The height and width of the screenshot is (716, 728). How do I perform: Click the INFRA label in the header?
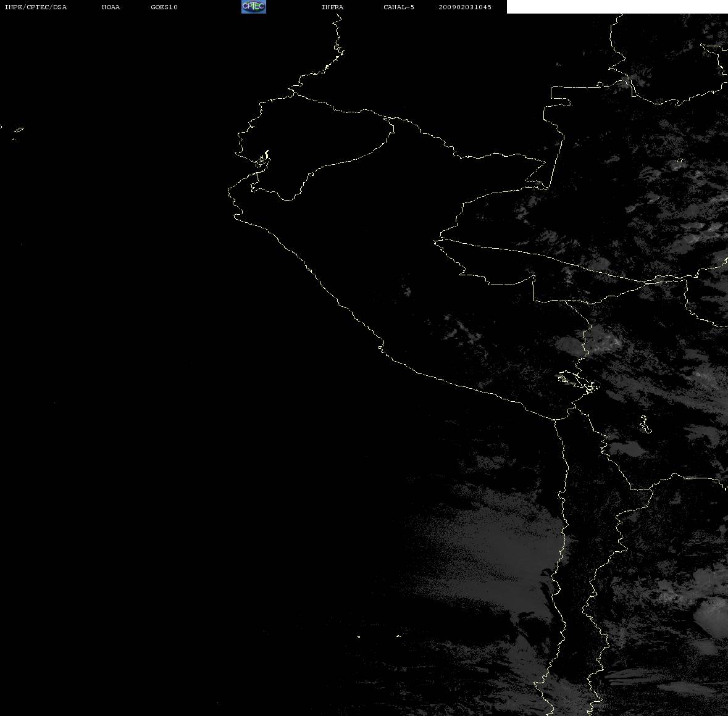332,7
